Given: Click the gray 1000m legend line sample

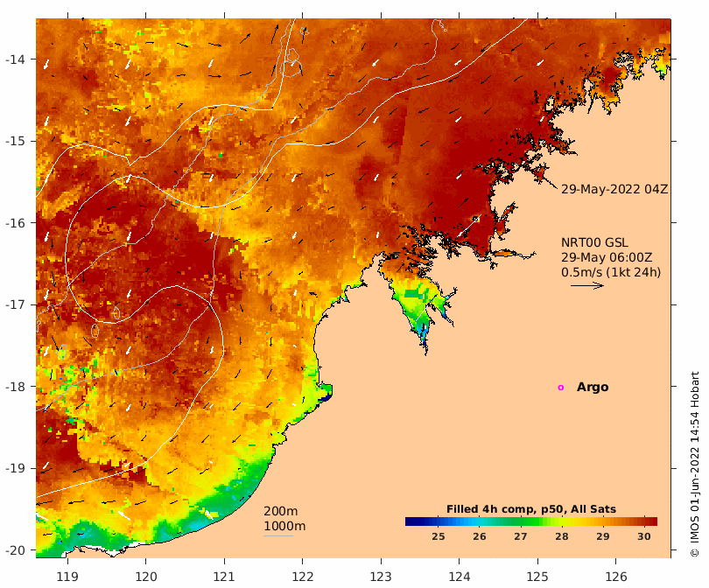Looking at the screenshot, I should (x=278, y=536).
